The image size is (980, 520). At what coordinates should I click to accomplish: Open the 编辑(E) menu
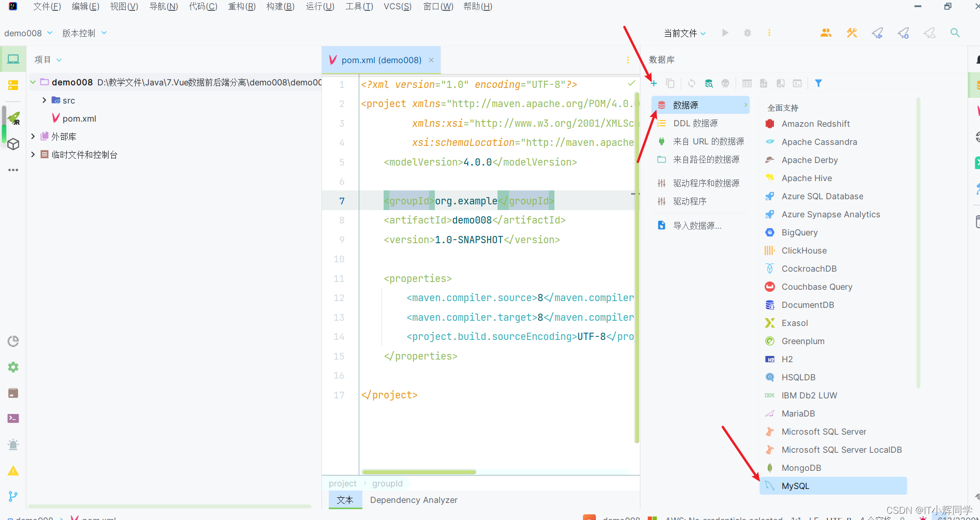(85, 7)
